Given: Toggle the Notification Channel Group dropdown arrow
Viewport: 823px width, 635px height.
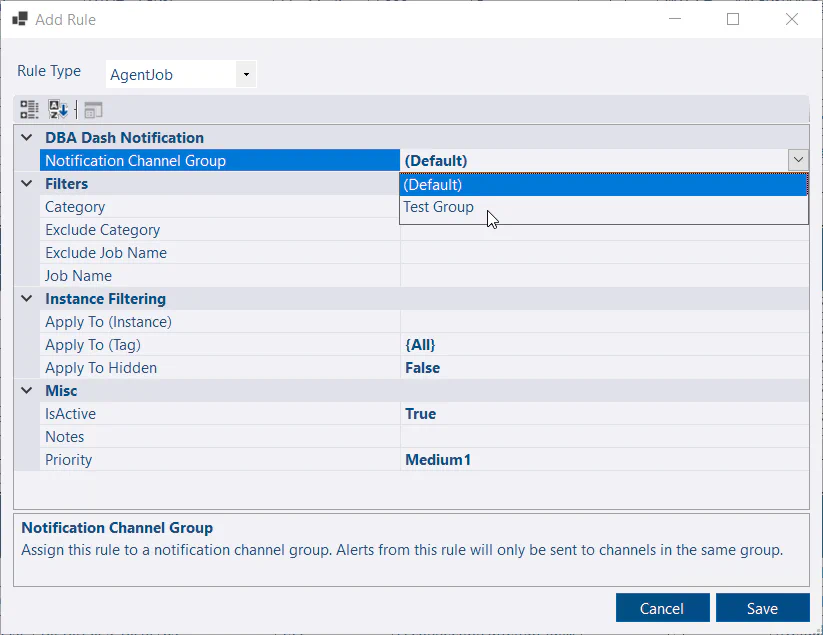Looking at the screenshot, I should point(797,160).
